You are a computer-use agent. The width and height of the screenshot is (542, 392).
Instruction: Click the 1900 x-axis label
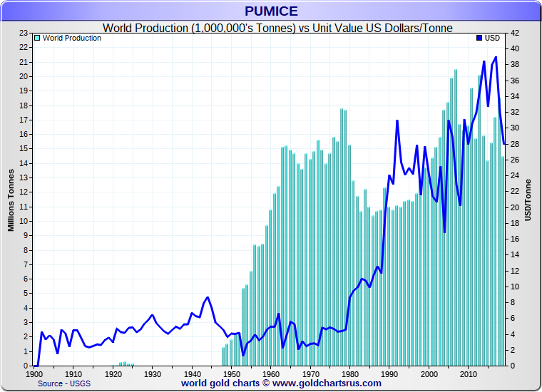(34, 374)
